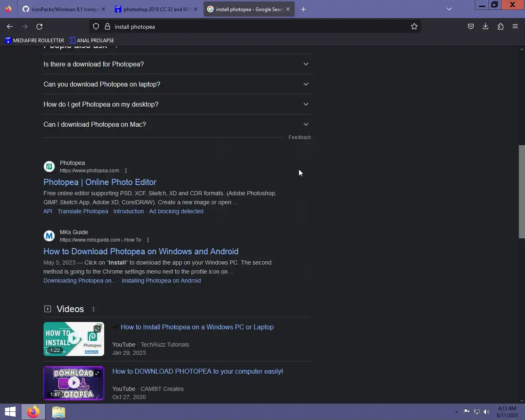Expand 'How do I get Photopea on my desktop?'
Screen dimensions: 525x420
point(177,104)
